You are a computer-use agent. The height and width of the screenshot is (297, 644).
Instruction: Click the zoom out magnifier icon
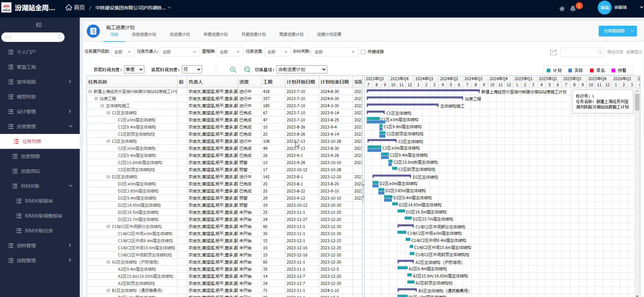(x=247, y=70)
